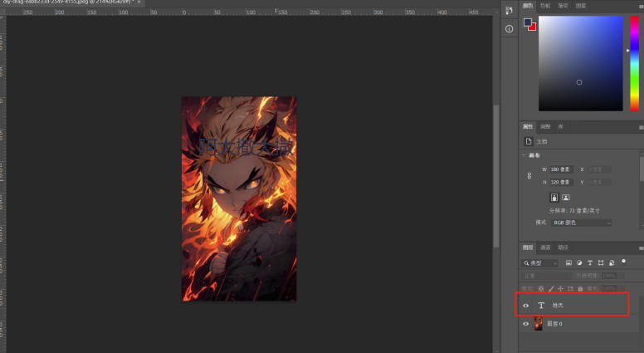Click the hue slider strip

point(635,63)
